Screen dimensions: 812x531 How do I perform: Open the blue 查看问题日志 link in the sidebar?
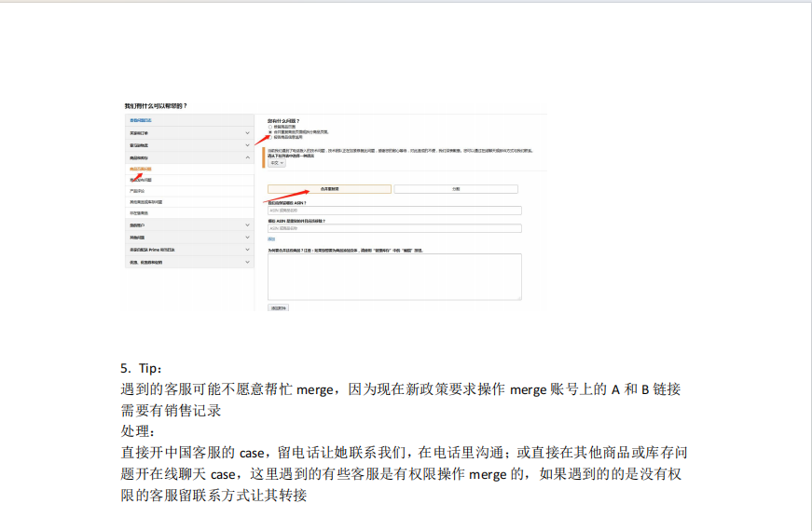[141, 120]
